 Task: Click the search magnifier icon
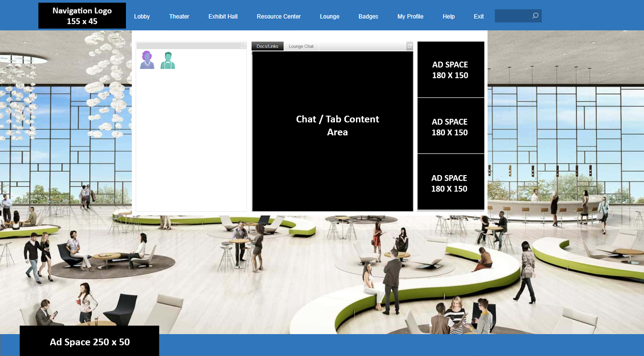535,16
